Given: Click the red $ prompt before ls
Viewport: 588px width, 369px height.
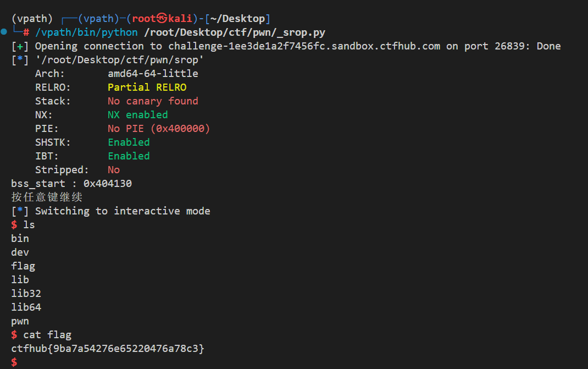Looking at the screenshot, I should pos(14,225).
